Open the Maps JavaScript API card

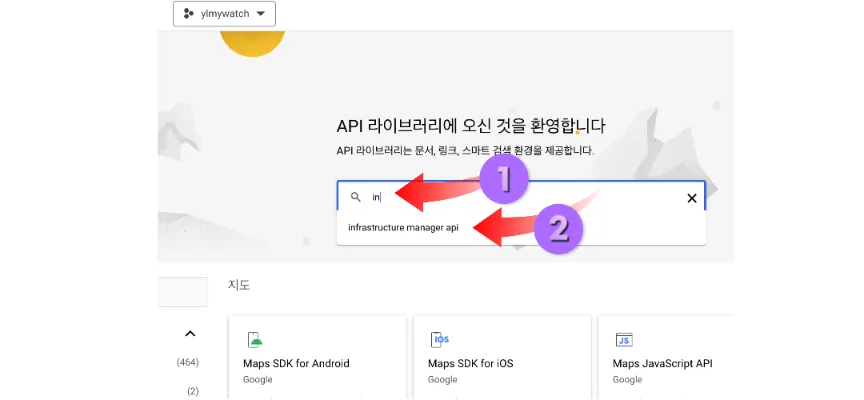(x=666, y=358)
